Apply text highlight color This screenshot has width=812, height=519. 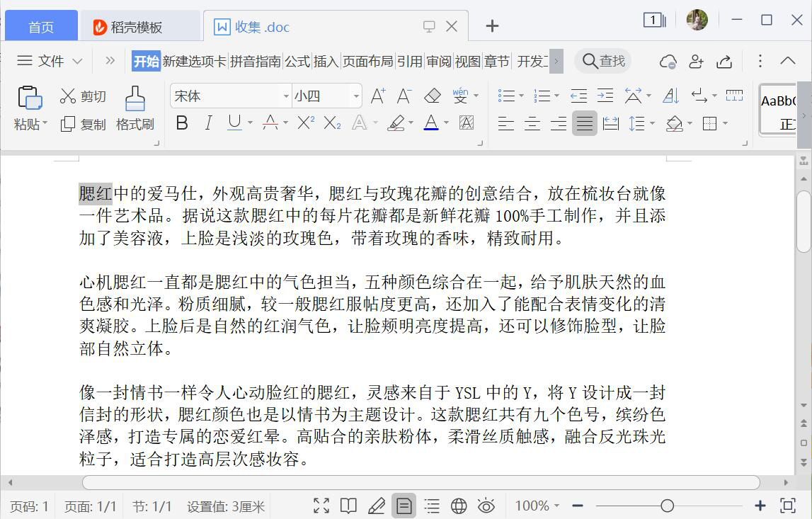coord(396,122)
